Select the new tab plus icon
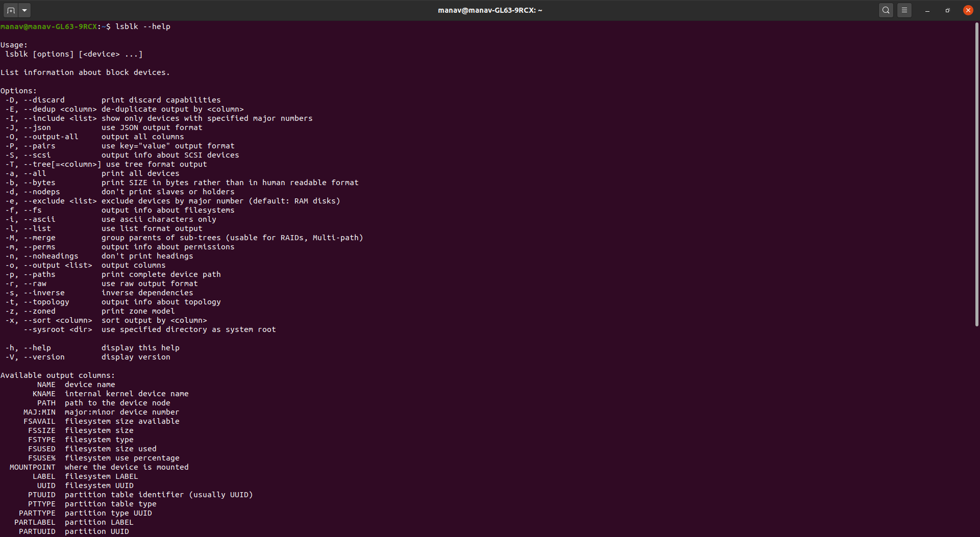Screen dimensions: 980x537 10,10
